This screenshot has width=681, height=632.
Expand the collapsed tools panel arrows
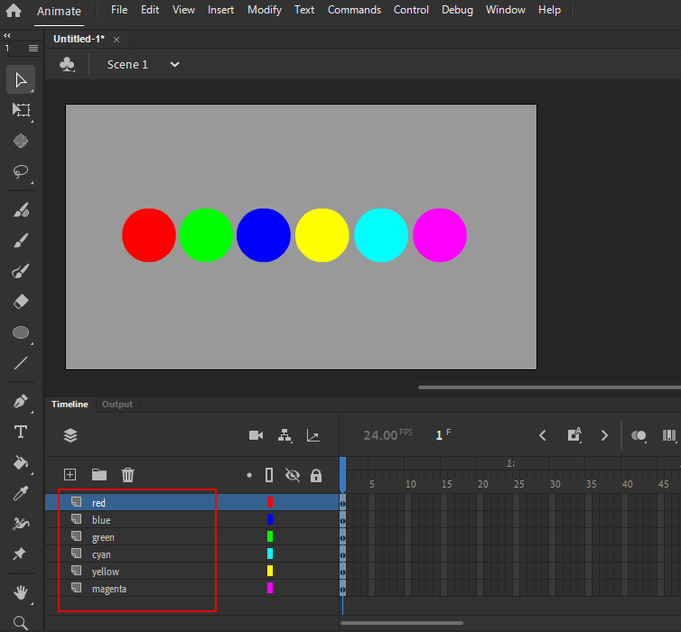point(8,35)
